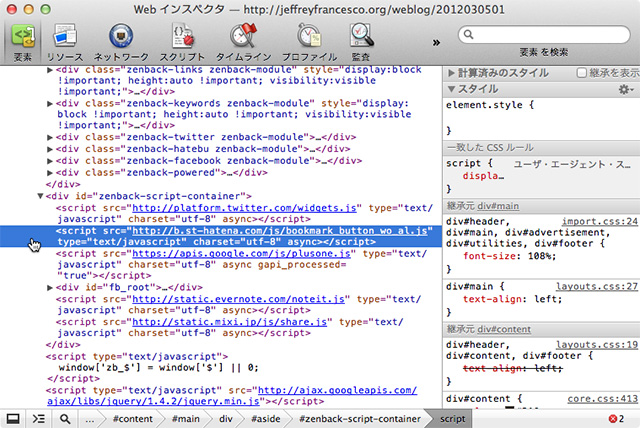Select the window['zb_$'] script text line

tap(158, 368)
